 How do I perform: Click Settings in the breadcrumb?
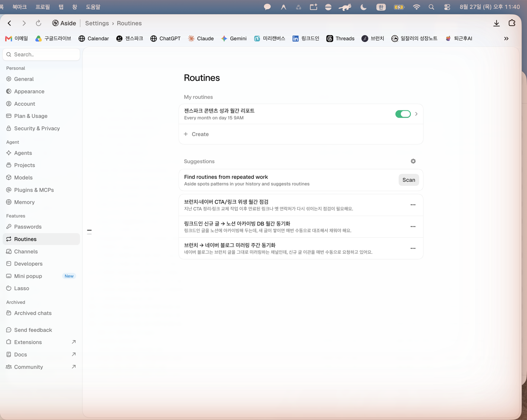pyautogui.click(x=97, y=23)
